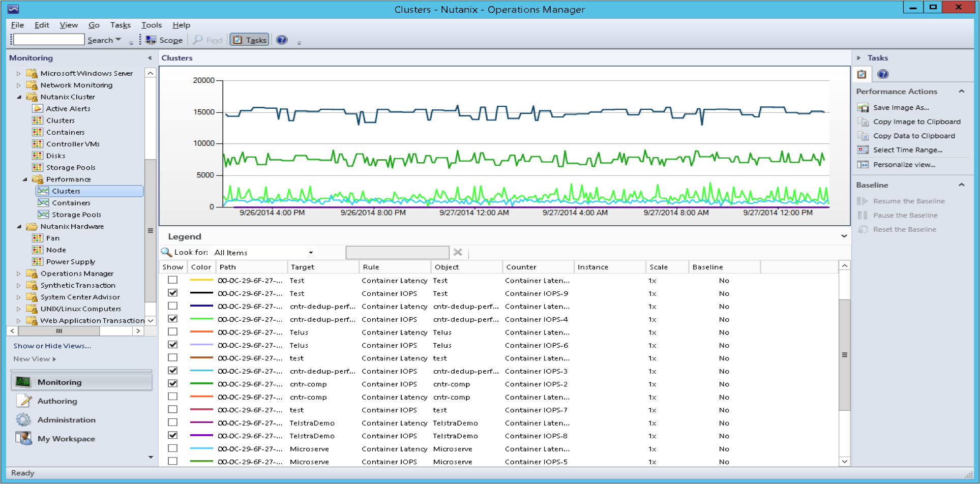Click the green cntr-comp IOPS color line

coord(201,384)
